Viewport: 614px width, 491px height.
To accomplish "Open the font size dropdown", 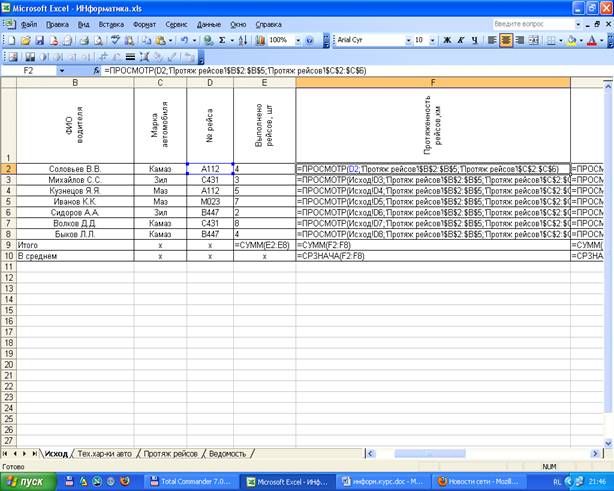I will point(432,41).
